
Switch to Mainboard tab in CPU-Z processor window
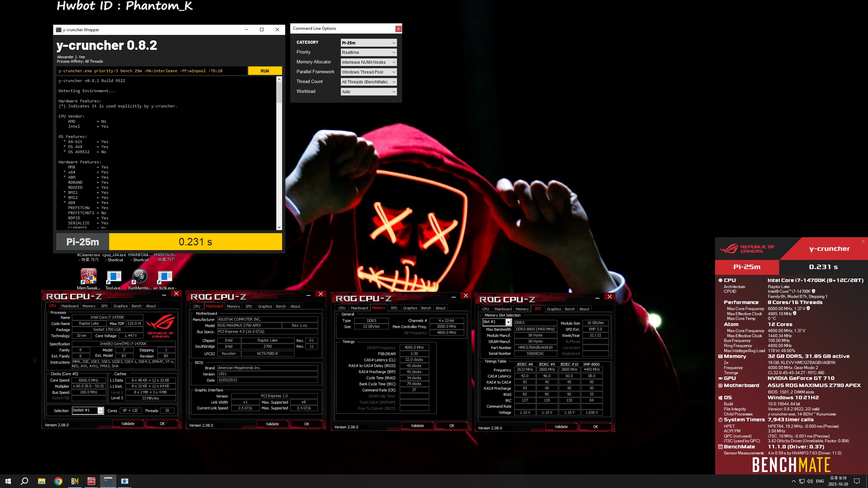pyautogui.click(x=70, y=306)
